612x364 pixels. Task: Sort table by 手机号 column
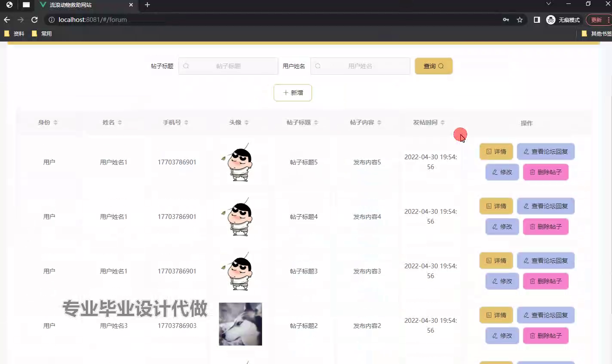pos(186,122)
